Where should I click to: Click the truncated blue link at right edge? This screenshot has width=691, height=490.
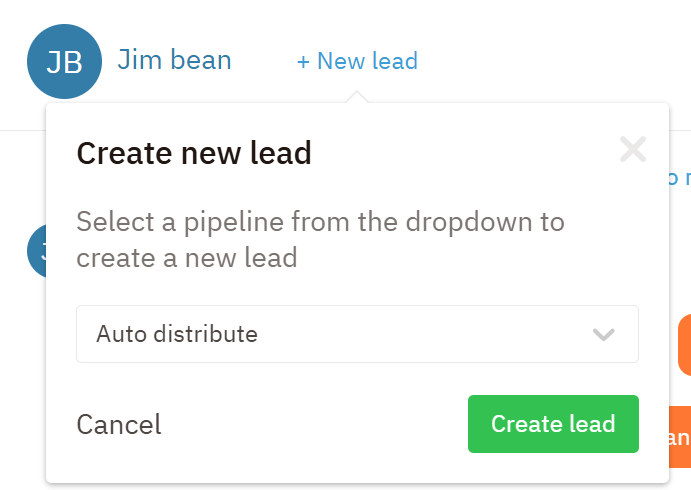click(x=679, y=178)
